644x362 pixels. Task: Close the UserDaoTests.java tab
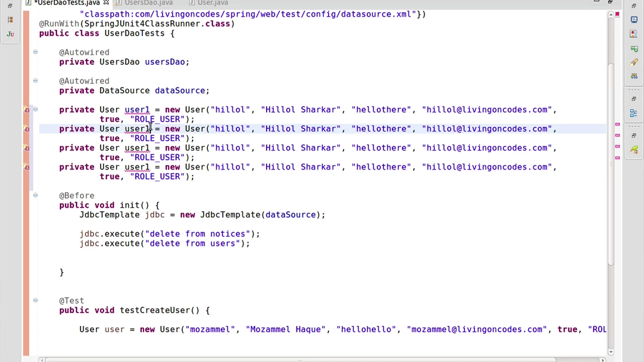pyautogui.click(x=106, y=3)
